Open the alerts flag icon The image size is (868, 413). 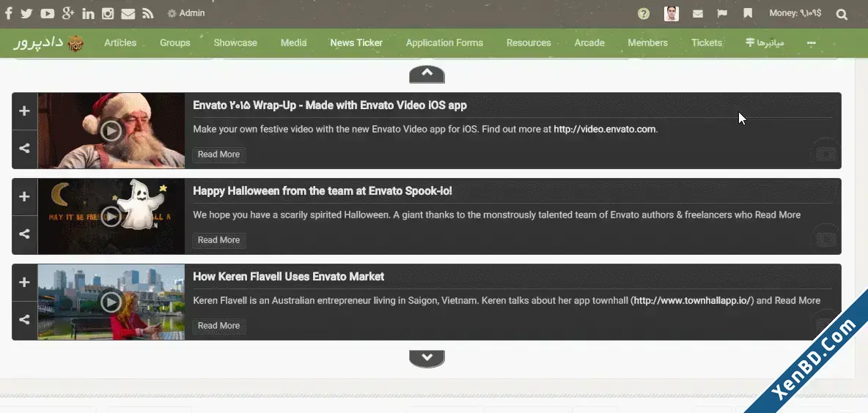pos(722,13)
